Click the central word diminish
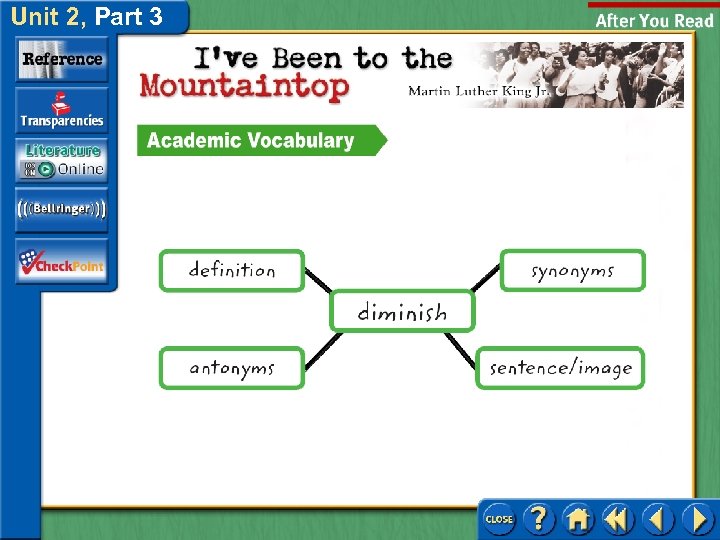This screenshot has width=720, height=540. click(402, 311)
